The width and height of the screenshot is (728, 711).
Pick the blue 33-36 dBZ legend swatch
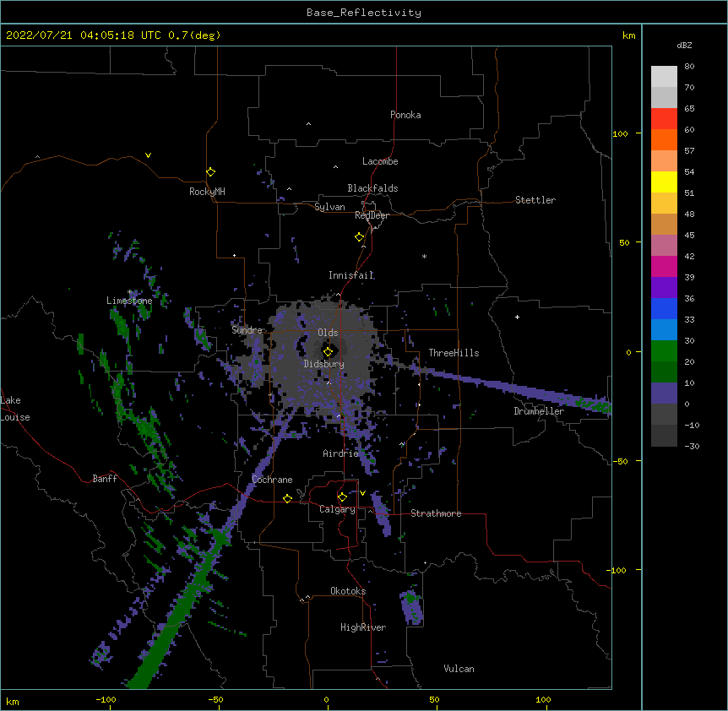(x=664, y=308)
